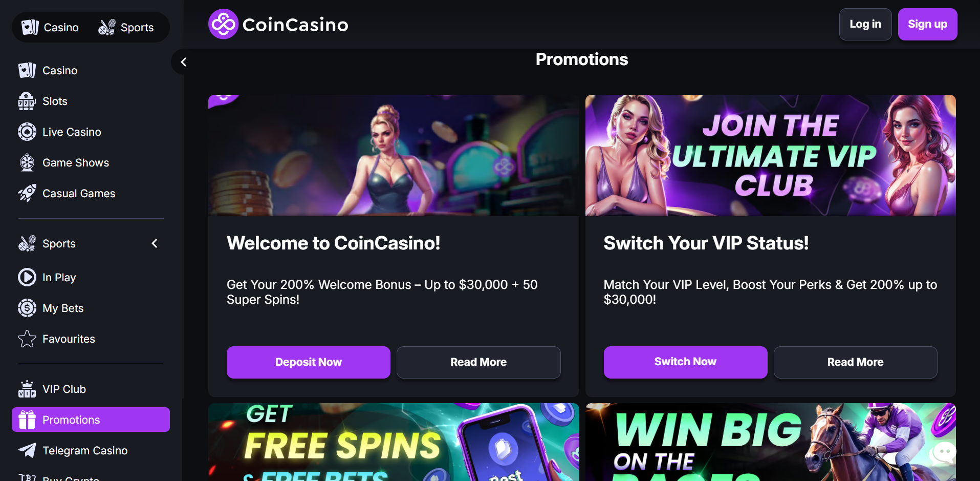Open Slots via the slot machine icon
This screenshot has width=980, height=481.
coord(27,101)
